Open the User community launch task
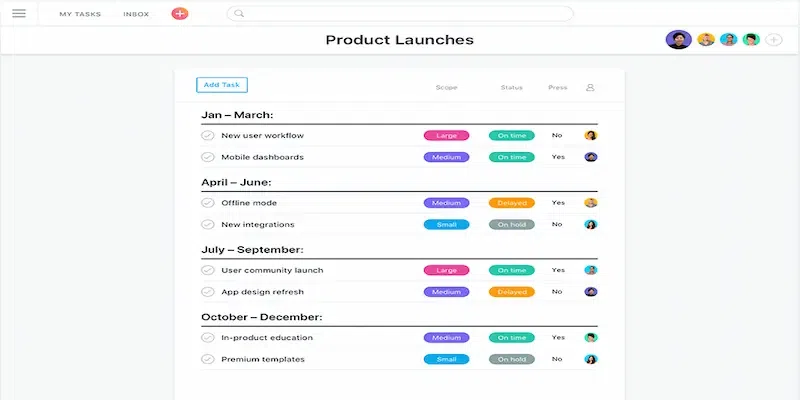The height and width of the screenshot is (400, 800). tap(272, 270)
